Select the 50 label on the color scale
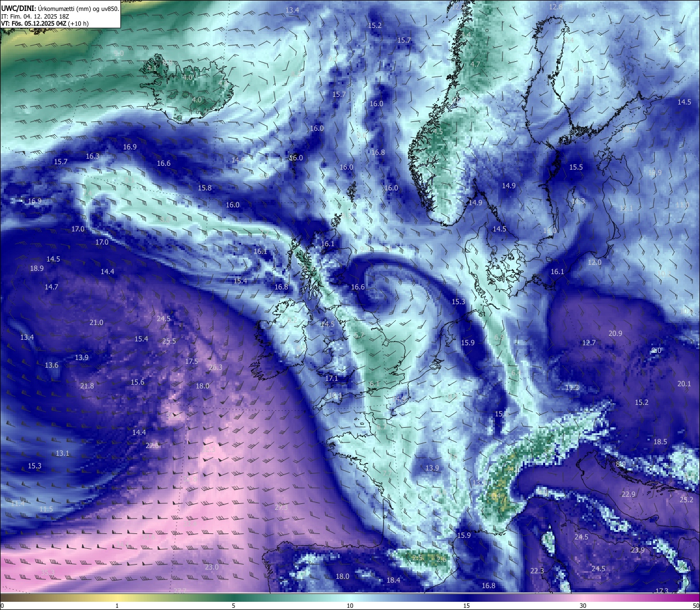The height and width of the screenshot is (610, 700). 695,606
